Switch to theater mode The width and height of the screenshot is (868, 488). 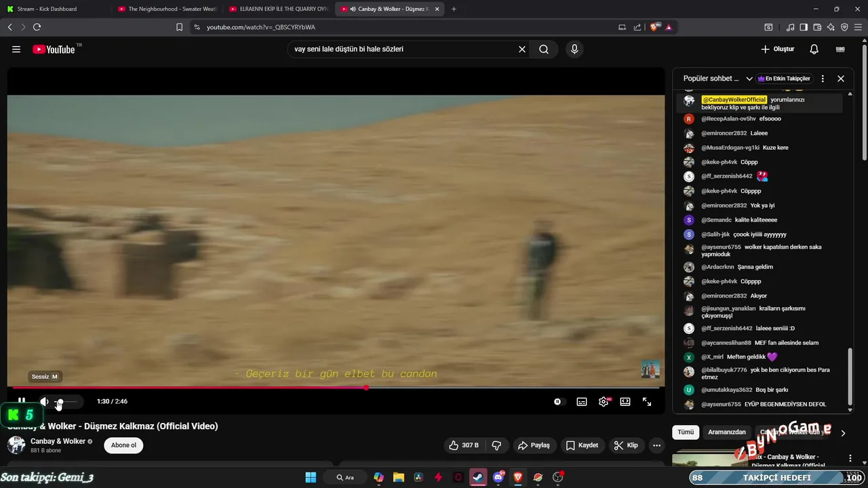(625, 402)
